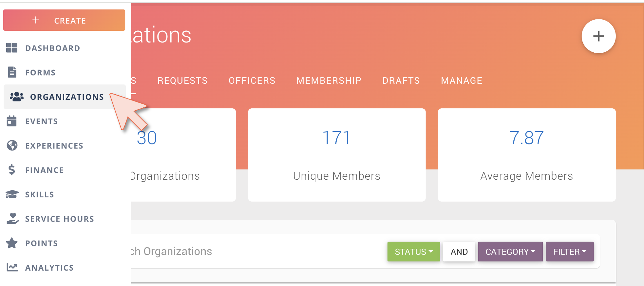
Task: Click the Service Hours hand-heart icon
Action: [x=12, y=219]
